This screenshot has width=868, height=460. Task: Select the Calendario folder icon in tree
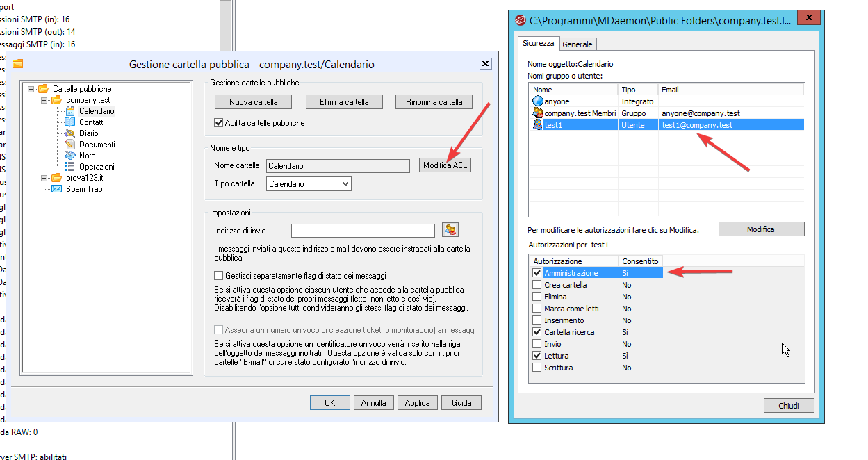point(69,111)
